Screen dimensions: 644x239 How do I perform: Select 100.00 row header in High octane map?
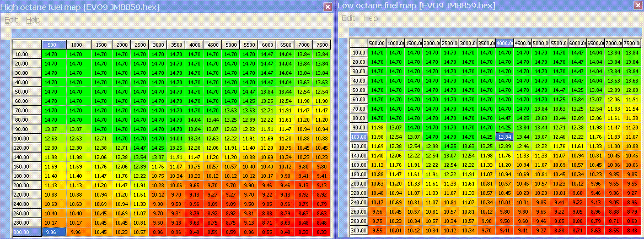(26, 139)
